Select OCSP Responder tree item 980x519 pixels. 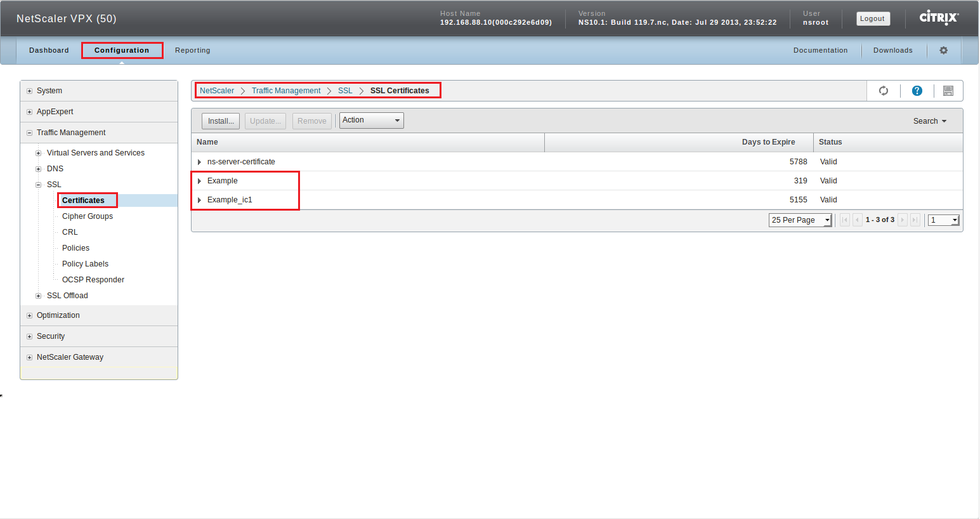[93, 280]
